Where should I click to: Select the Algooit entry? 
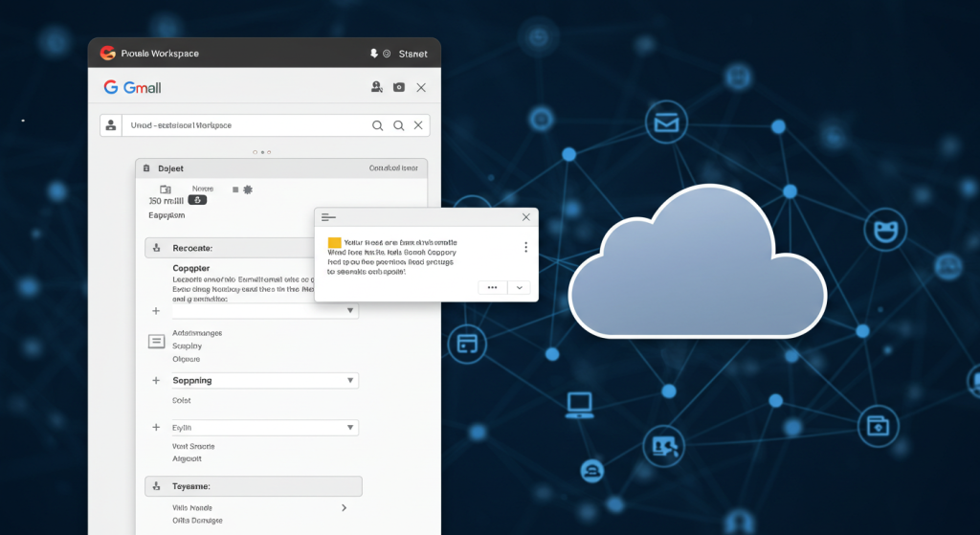pos(187,458)
